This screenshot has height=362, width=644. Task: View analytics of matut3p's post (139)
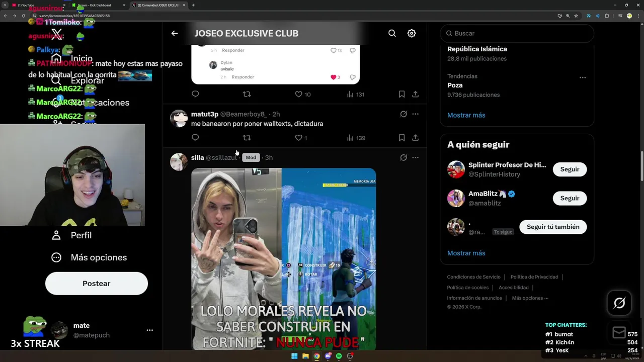pos(356,138)
